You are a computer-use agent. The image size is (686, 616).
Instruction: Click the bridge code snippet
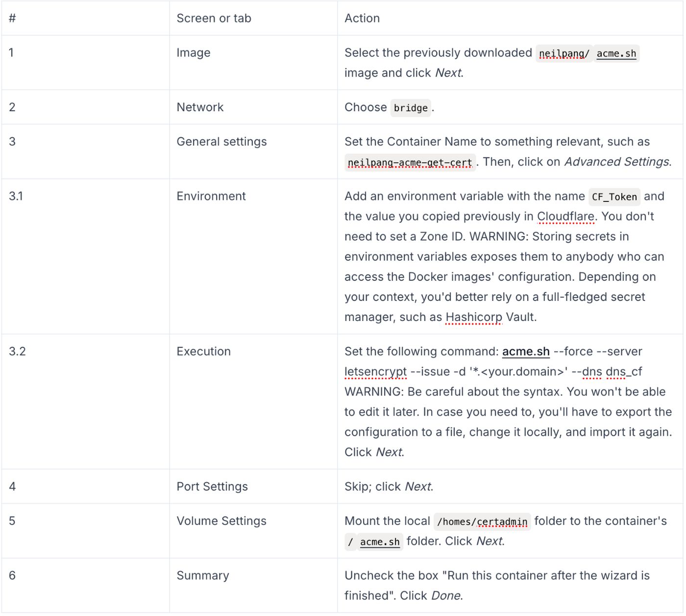click(411, 108)
